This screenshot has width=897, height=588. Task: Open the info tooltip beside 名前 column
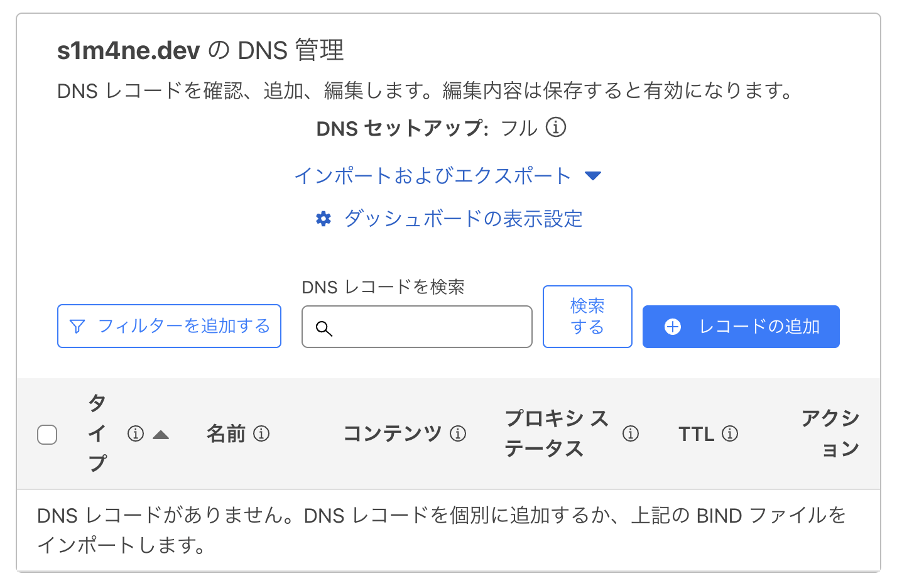click(x=261, y=433)
